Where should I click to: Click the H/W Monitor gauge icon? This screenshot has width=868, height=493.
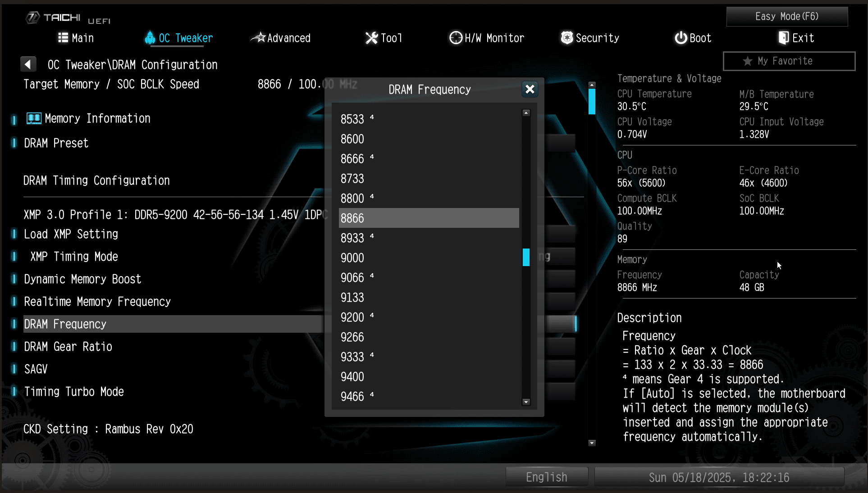click(456, 38)
